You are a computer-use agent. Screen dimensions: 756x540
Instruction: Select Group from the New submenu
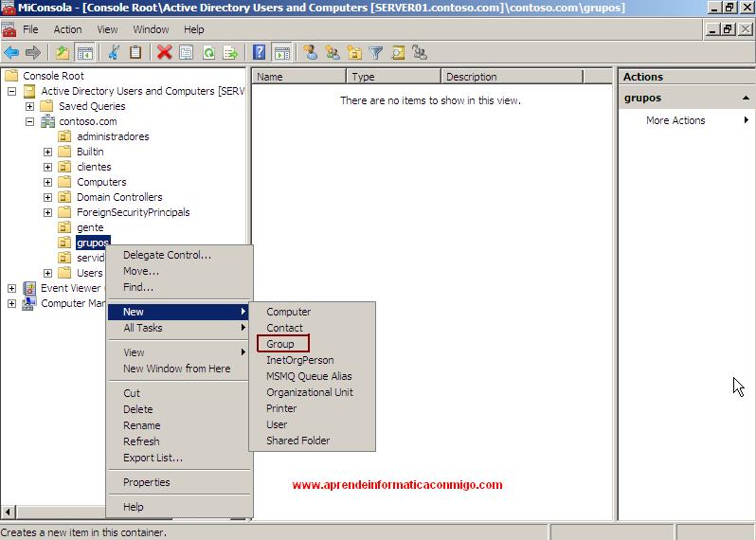(x=280, y=344)
